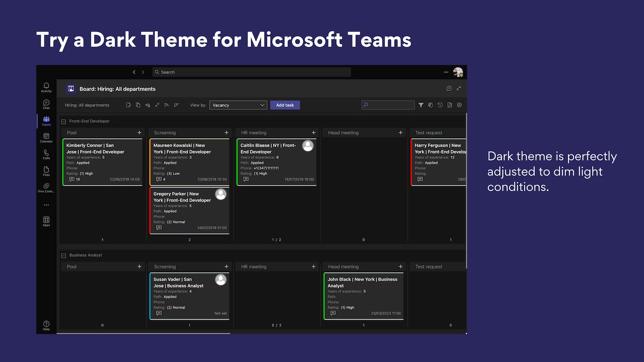644x362 pixels.
Task: Add a card to Business Analyst Head meeting column
Action: tap(401, 266)
